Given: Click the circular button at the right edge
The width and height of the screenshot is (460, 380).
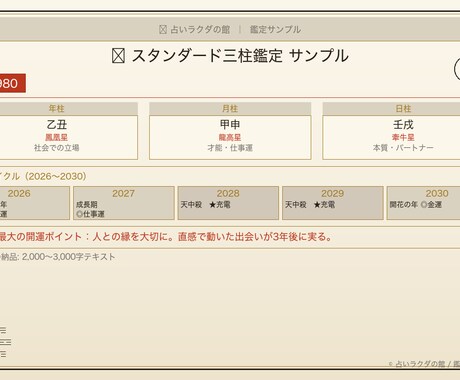Looking at the screenshot, I should pyautogui.click(x=457, y=69).
